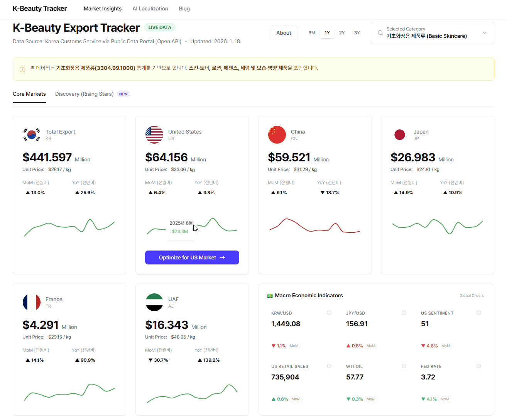Click the FED RATE info icon

click(x=479, y=366)
